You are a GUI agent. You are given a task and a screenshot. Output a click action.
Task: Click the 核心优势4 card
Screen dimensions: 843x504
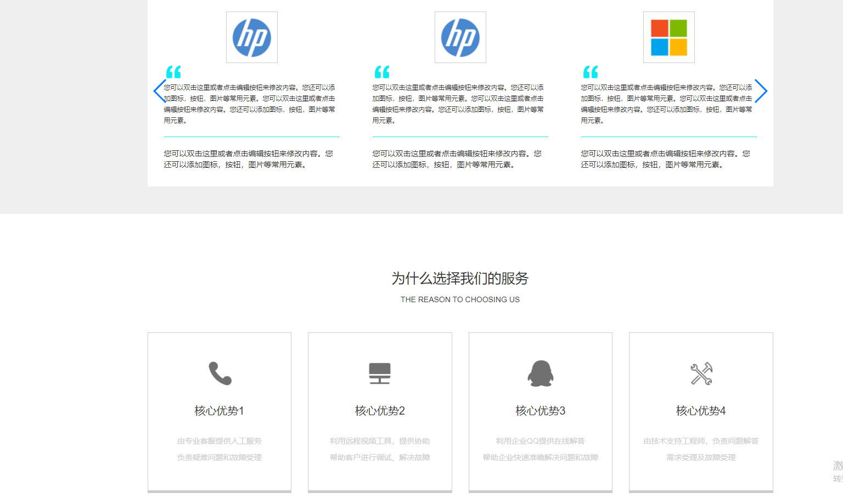700,411
